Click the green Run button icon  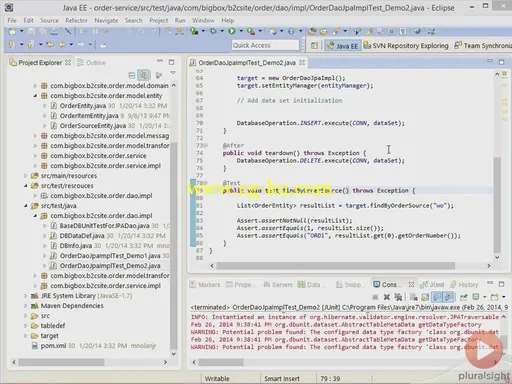tap(232, 31)
